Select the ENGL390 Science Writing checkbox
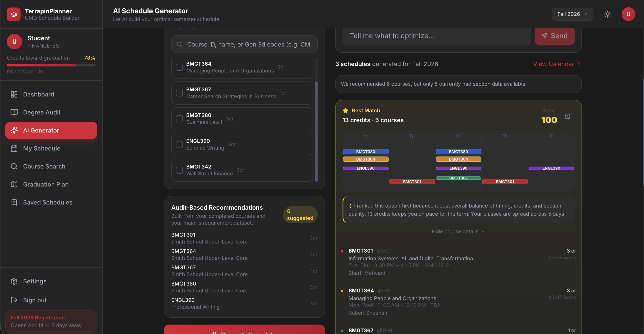 coord(179,144)
